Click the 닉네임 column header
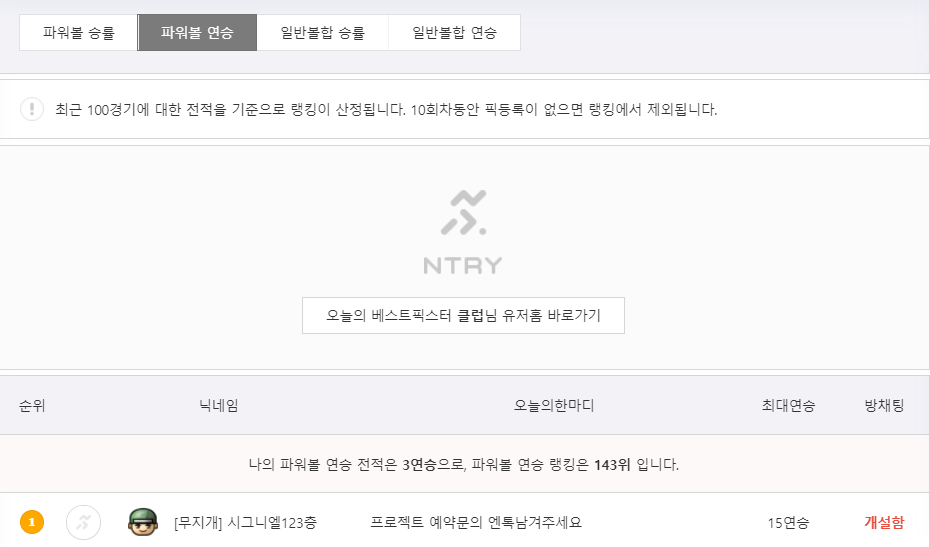The width and height of the screenshot is (930, 547). (x=219, y=406)
